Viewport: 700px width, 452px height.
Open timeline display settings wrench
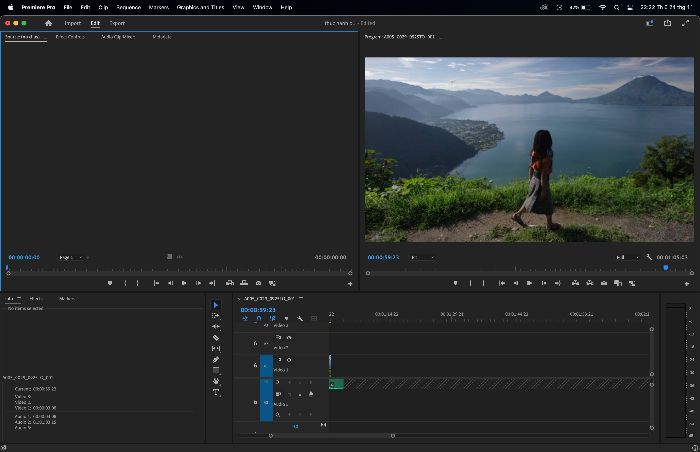(x=300, y=318)
